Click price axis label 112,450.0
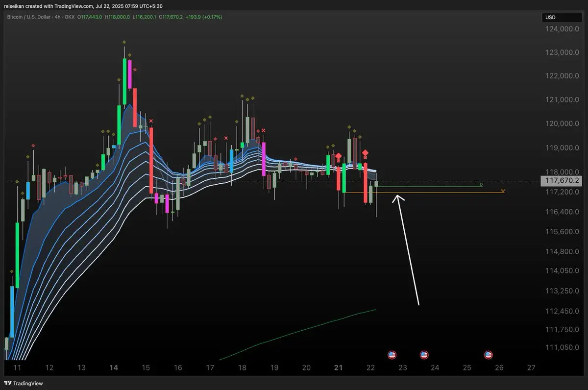 click(x=562, y=311)
